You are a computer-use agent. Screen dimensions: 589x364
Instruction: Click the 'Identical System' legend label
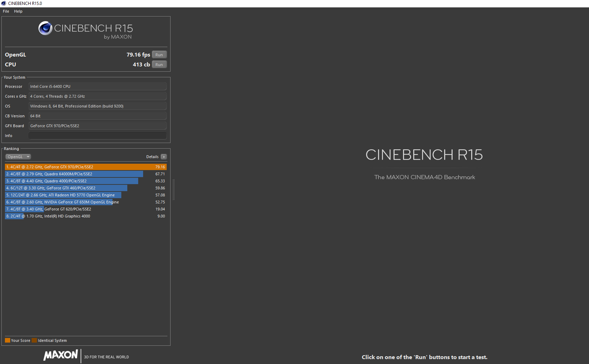pyautogui.click(x=52, y=340)
